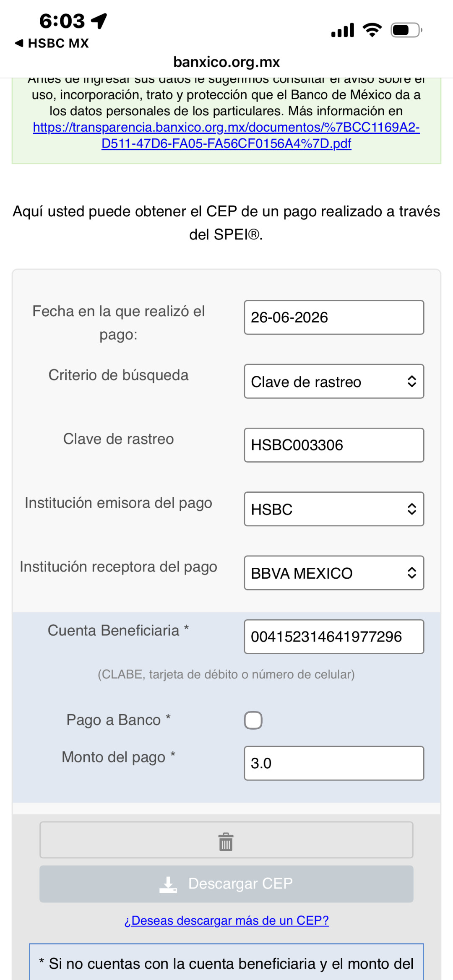Tap the battery icon in status bar
Image resolution: width=453 pixels, height=980 pixels.
(406, 30)
